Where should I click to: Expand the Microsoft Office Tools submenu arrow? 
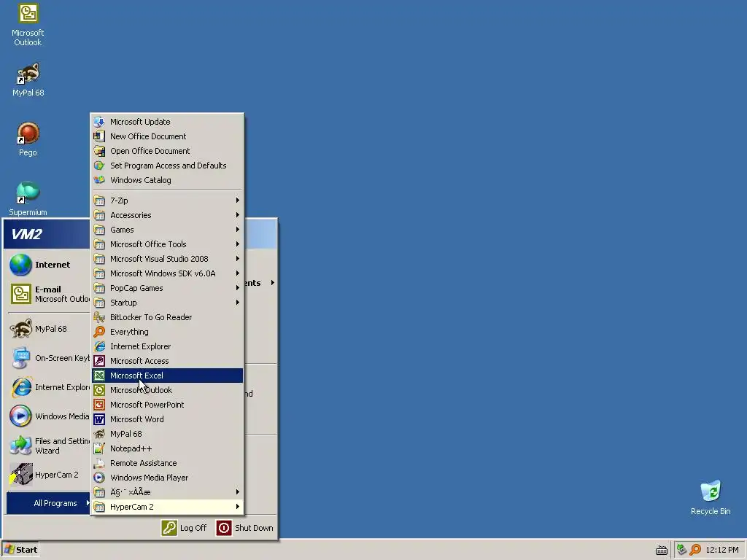[x=237, y=244]
